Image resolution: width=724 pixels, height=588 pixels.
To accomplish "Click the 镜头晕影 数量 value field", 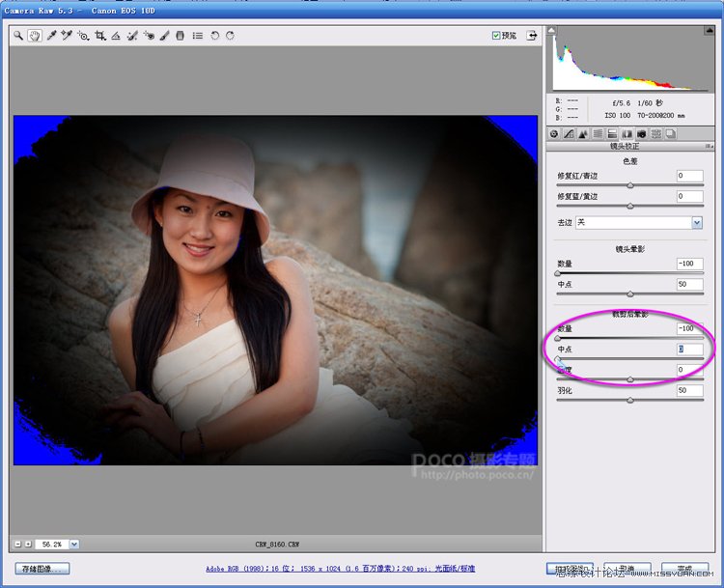I will coord(690,264).
